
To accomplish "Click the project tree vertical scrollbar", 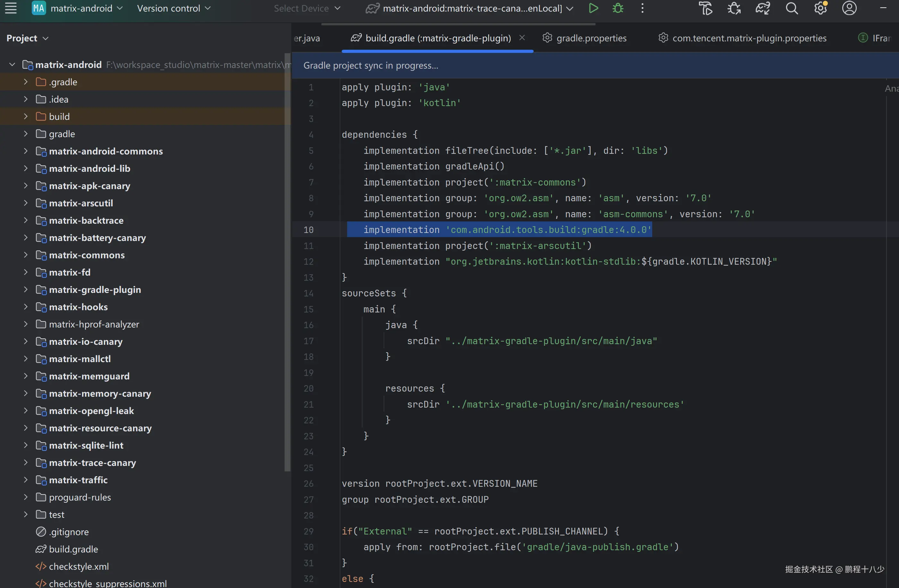I will [287, 264].
